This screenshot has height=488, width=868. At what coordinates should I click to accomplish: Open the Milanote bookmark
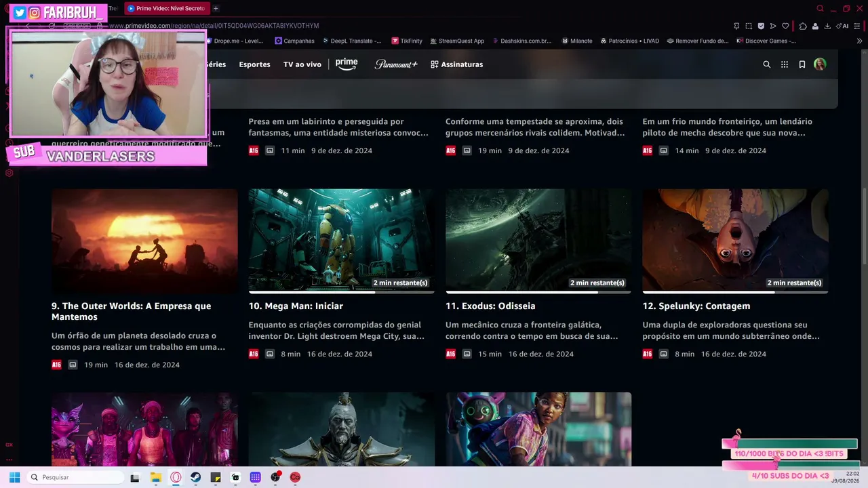[577, 41]
